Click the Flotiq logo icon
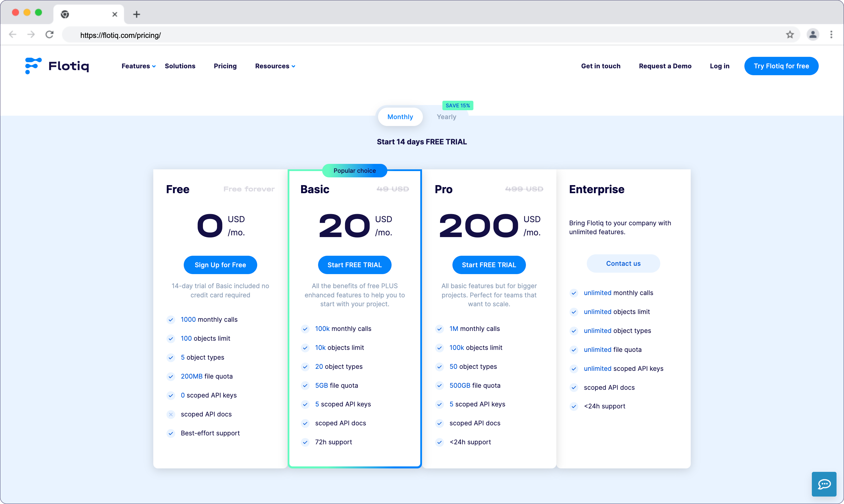The height and width of the screenshot is (504, 844). coord(33,65)
